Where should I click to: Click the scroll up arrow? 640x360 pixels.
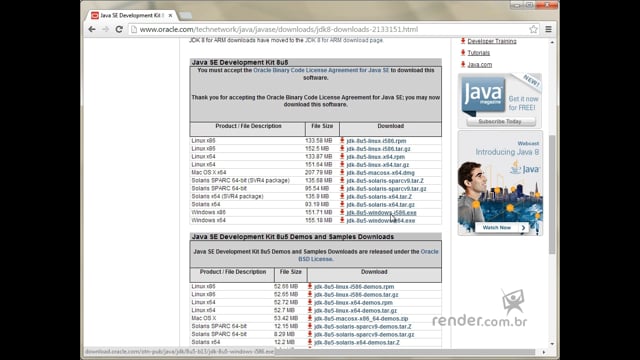552,42
